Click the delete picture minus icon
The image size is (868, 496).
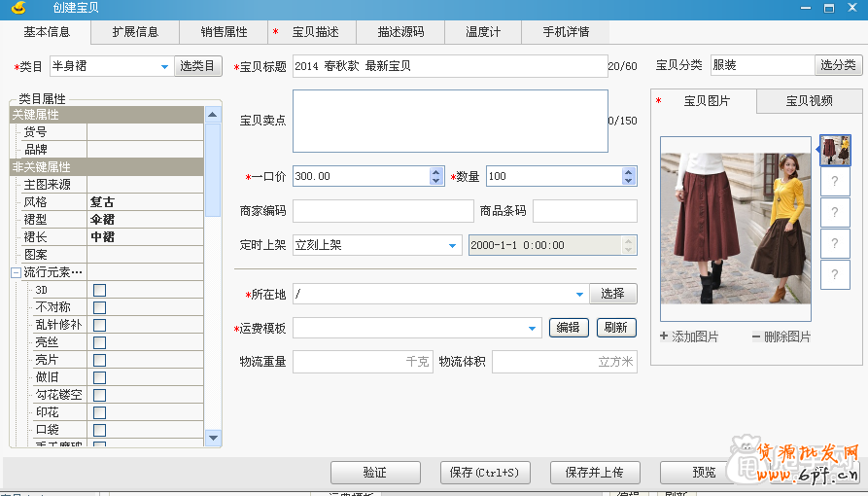(756, 337)
